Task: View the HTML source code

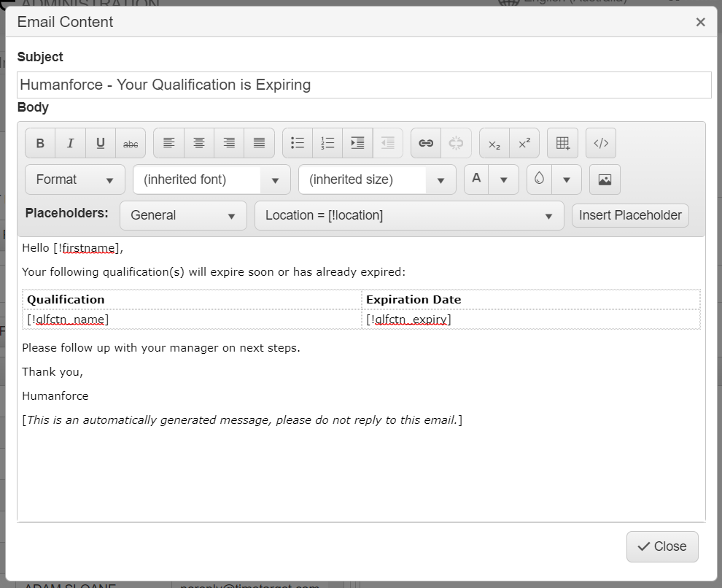Action: click(601, 143)
